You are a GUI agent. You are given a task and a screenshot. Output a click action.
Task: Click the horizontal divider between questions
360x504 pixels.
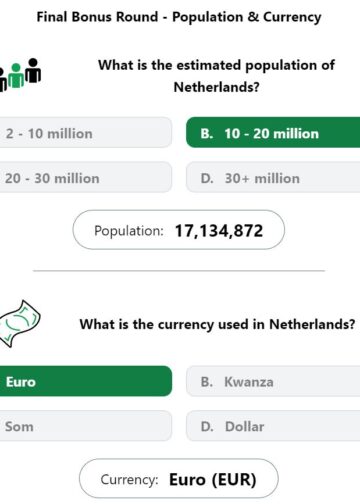tap(179, 271)
